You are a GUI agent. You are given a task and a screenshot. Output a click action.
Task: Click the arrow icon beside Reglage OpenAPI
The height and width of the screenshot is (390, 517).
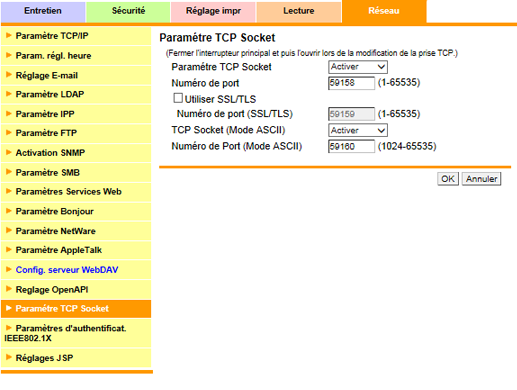(x=9, y=289)
